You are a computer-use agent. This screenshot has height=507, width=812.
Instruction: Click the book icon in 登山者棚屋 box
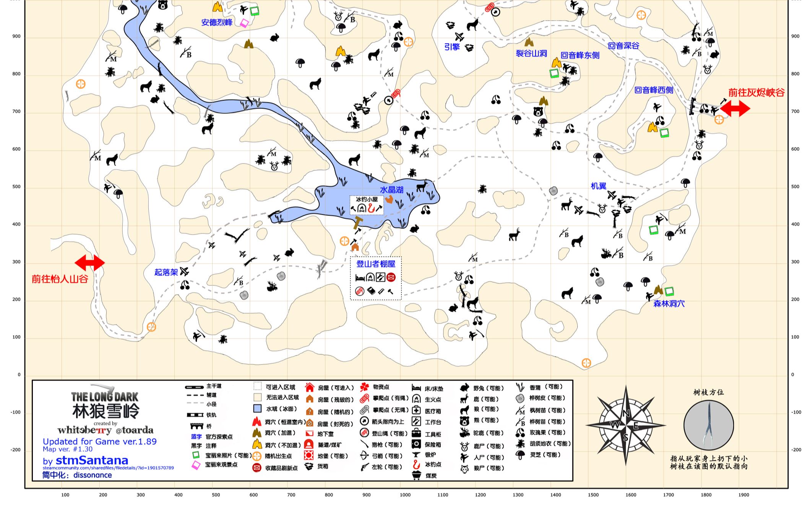click(371, 292)
